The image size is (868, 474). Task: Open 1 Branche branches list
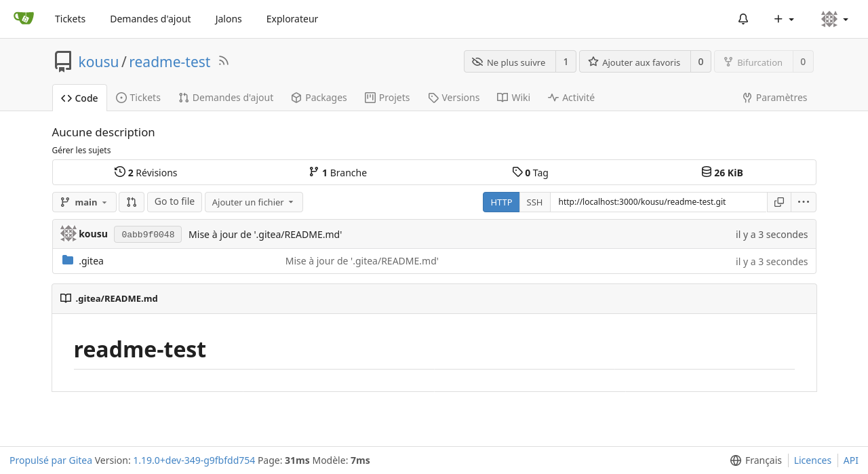(x=338, y=172)
